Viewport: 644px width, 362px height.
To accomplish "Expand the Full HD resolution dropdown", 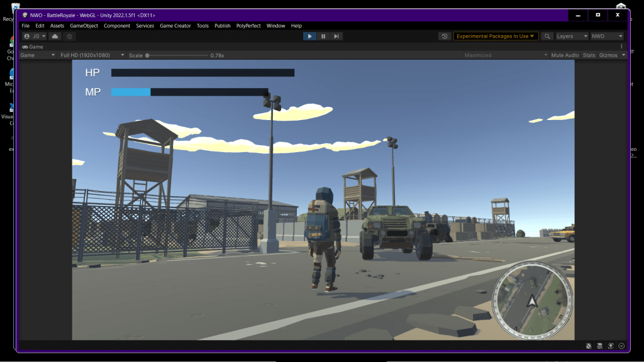I will coord(92,55).
